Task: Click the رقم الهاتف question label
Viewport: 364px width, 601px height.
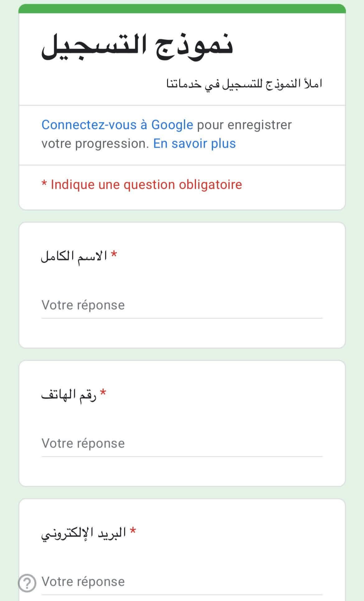Action: pos(69,395)
